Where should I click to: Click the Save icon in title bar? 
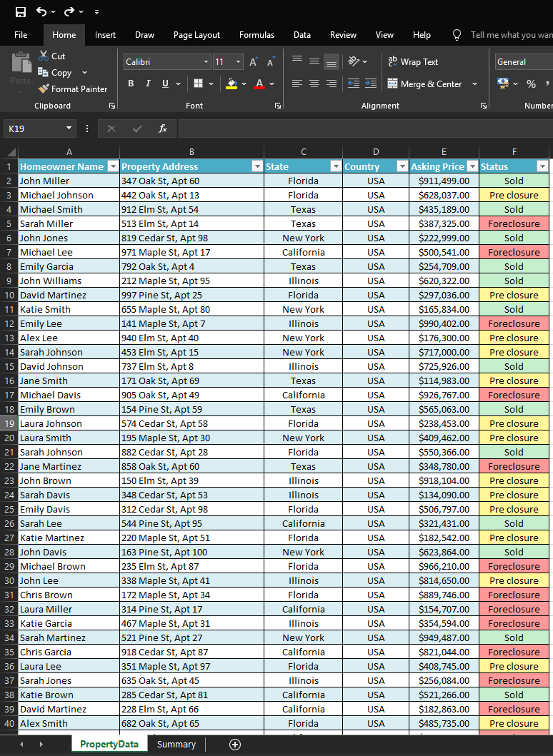coord(20,11)
